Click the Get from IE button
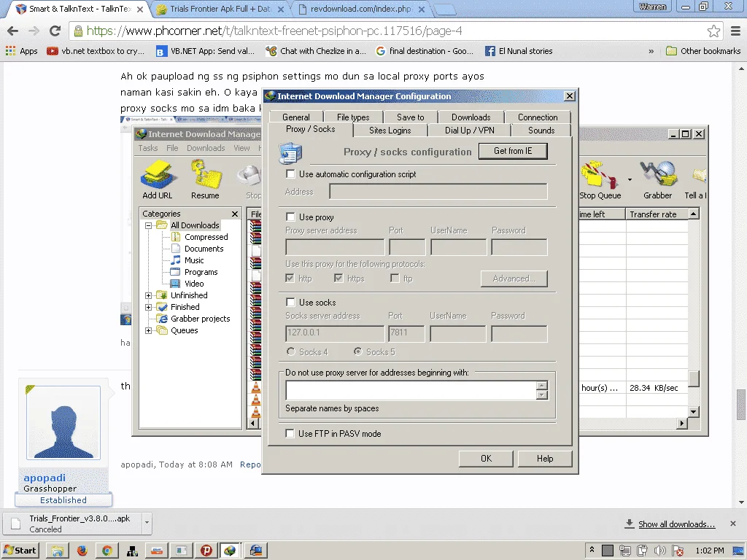This screenshot has height=560, width=747. [x=513, y=151]
